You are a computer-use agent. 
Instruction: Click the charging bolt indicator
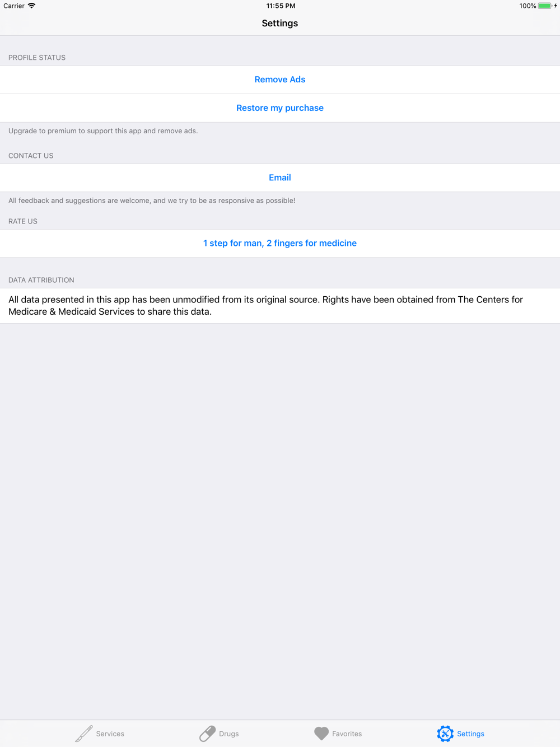[556, 6]
